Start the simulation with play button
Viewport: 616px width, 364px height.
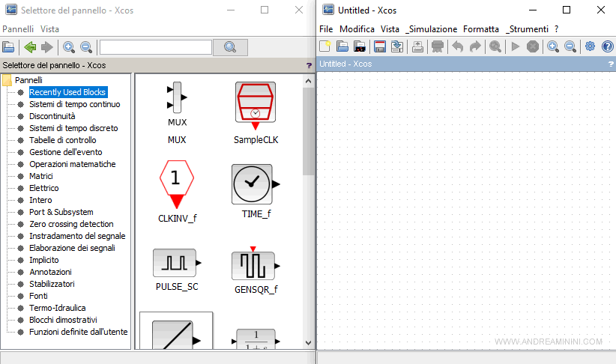[515, 46]
